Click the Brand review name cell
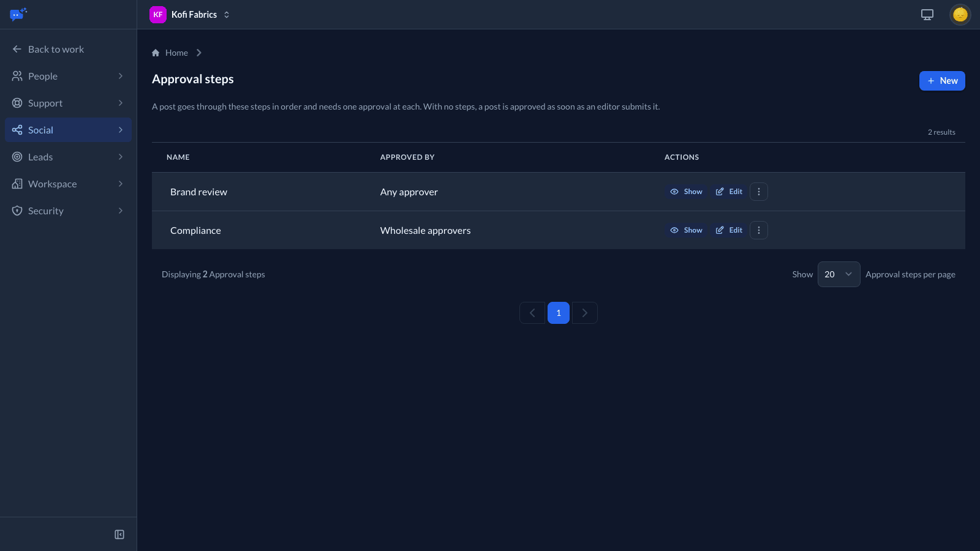980x551 pixels. (198, 192)
